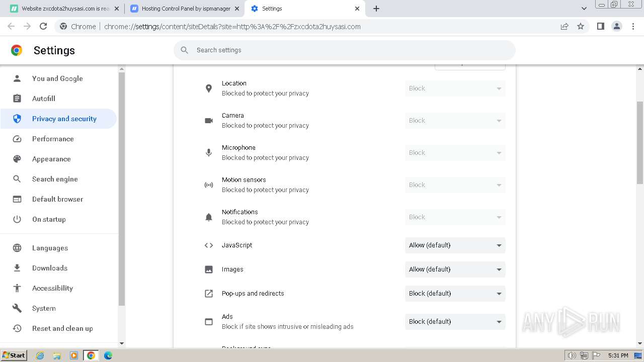644x362 pixels.
Task: Open the Microphone permission dropdown
Action: (455, 153)
